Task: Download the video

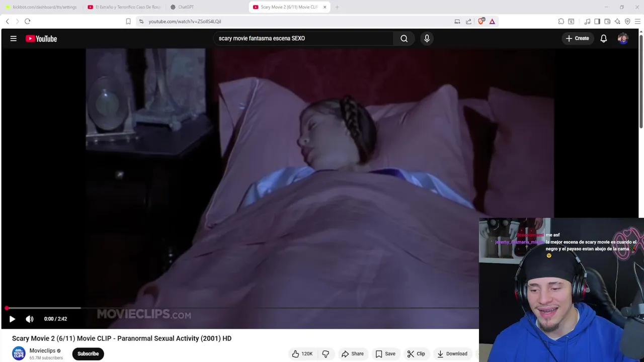Action: tap(452, 354)
